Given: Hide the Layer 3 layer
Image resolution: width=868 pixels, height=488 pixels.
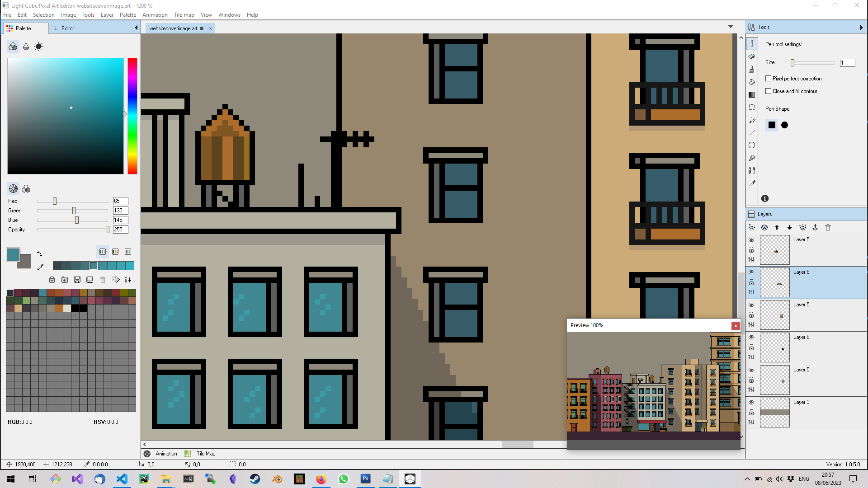Looking at the screenshot, I should coord(752,403).
